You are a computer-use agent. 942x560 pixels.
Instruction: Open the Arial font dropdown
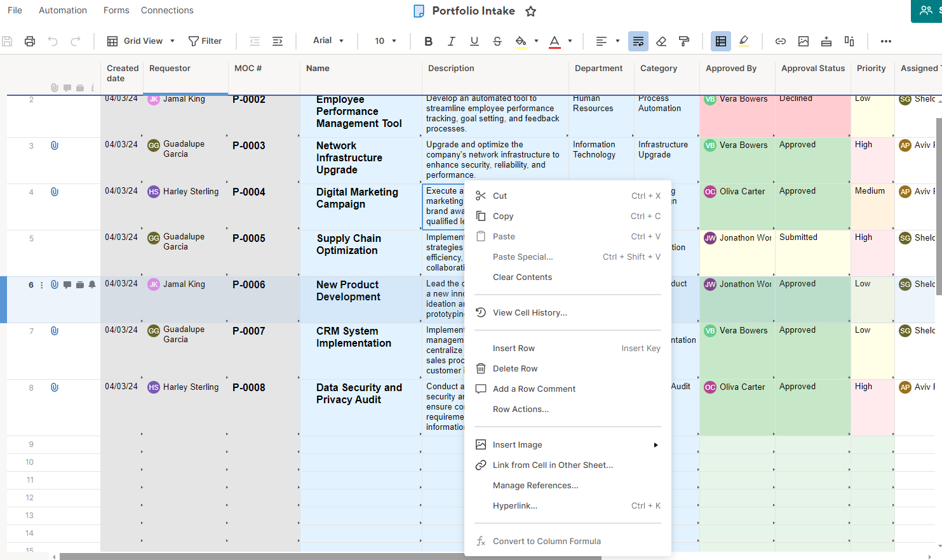click(328, 41)
